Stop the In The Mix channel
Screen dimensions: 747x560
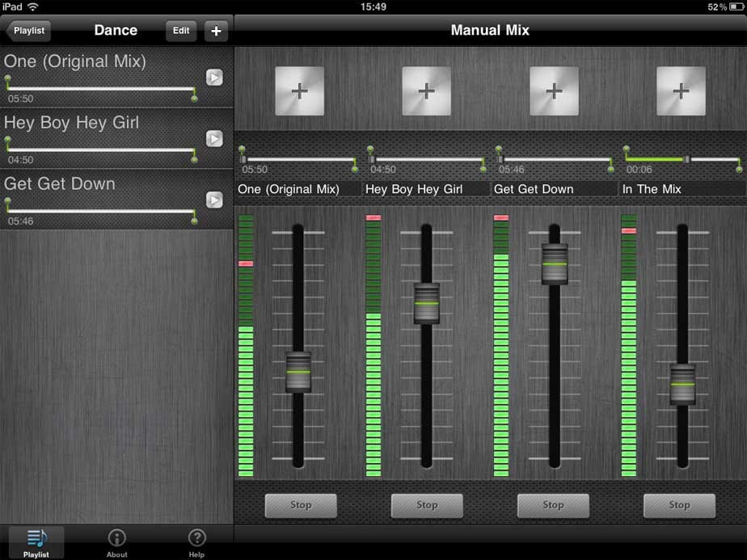tap(679, 505)
